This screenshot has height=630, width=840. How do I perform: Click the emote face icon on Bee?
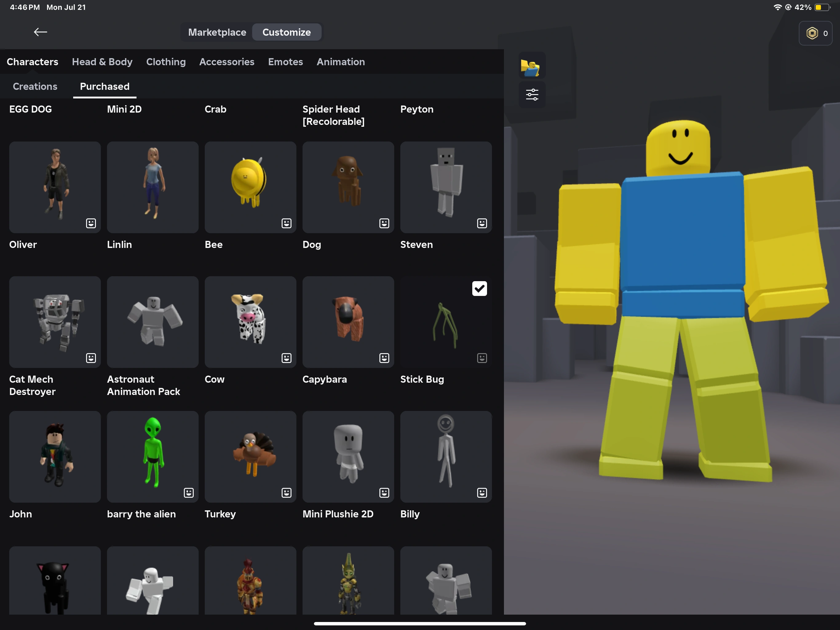pyautogui.click(x=286, y=223)
